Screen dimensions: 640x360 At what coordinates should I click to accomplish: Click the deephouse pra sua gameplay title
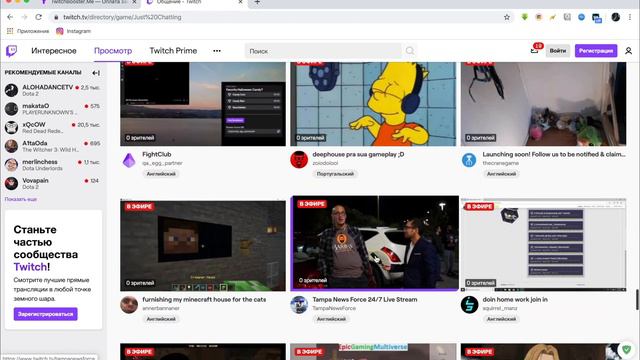pos(358,154)
